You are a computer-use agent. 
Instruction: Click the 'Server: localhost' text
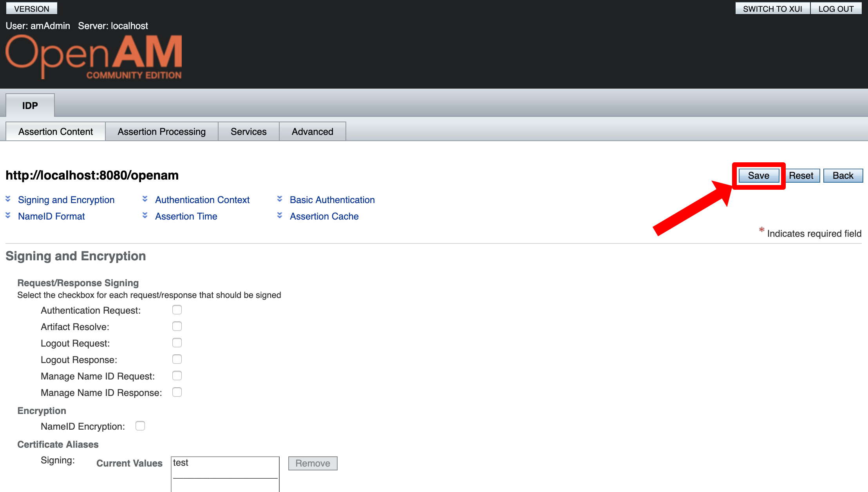coord(113,26)
